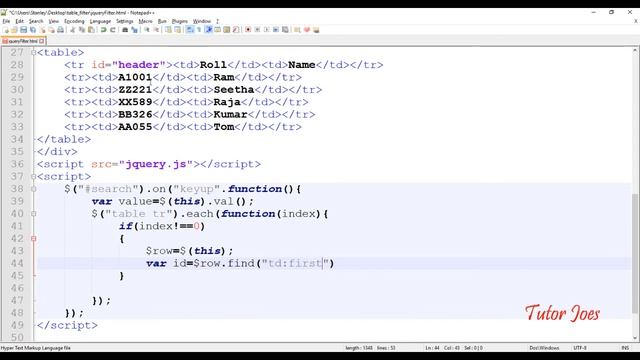Click the Open file toolbar icon
Viewport: 640px width, 360px height.
click(x=14, y=30)
